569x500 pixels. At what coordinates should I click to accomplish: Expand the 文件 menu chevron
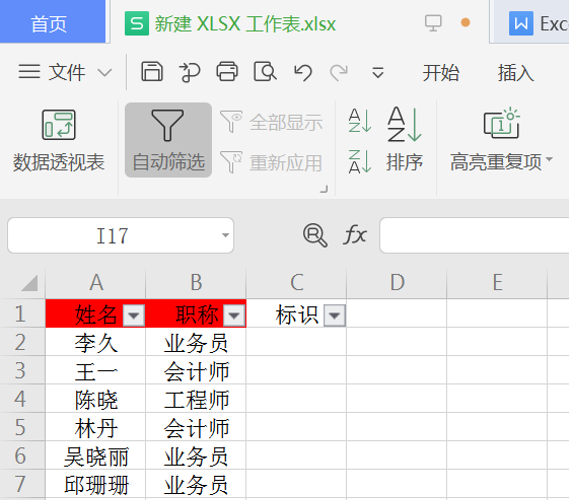click(105, 73)
